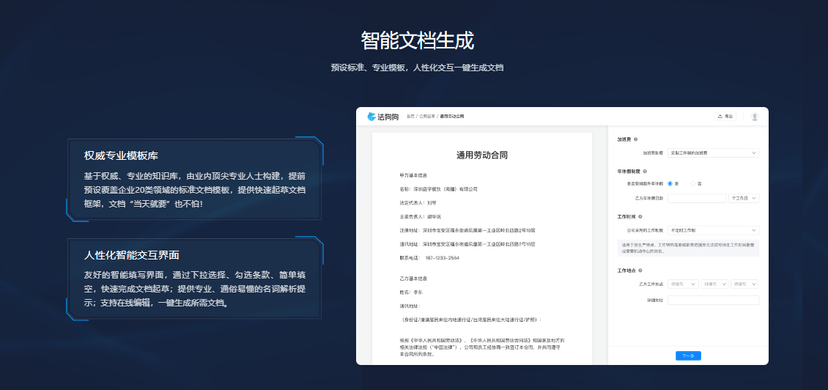Open the first work location dropdown
The width and height of the screenshot is (828, 390).
click(x=683, y=284)
